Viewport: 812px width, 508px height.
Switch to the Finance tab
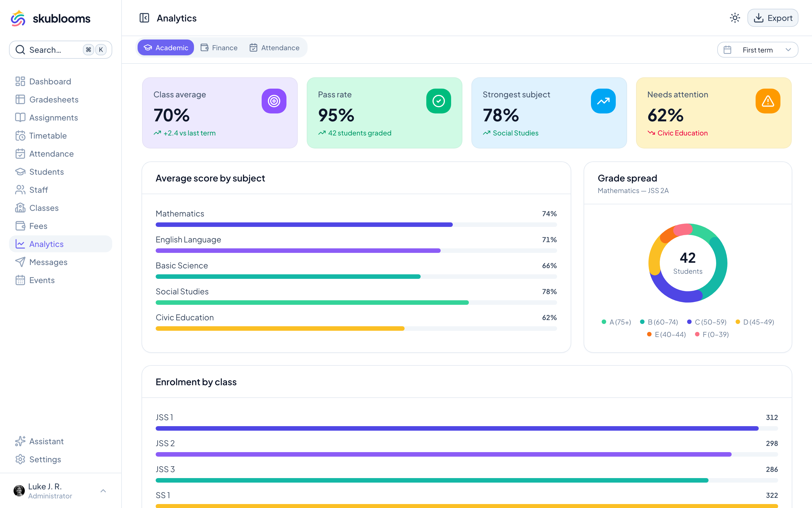click(219, 48)
